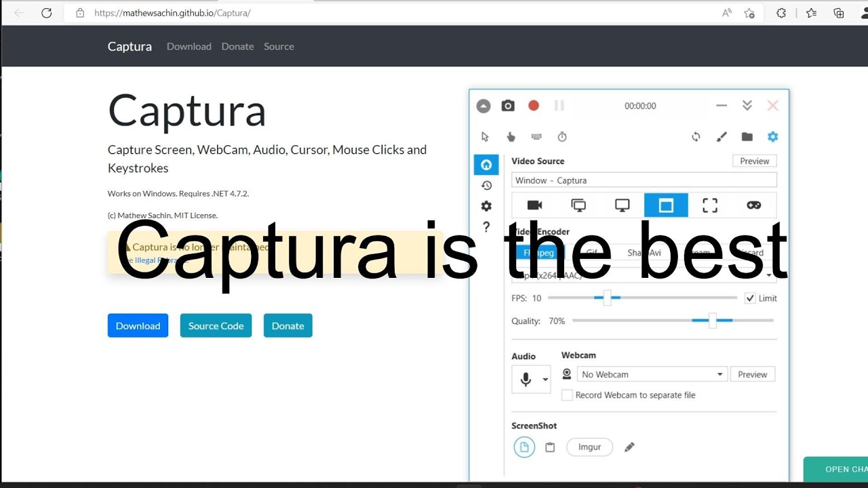Screen dimensions: 868x488
Task: Open the Source navbar link
Action: tap(279, 46)
